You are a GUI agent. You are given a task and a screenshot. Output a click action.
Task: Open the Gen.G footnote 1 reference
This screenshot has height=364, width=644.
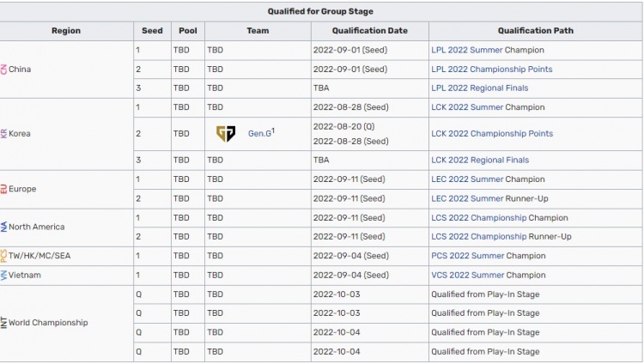(272, 130)
